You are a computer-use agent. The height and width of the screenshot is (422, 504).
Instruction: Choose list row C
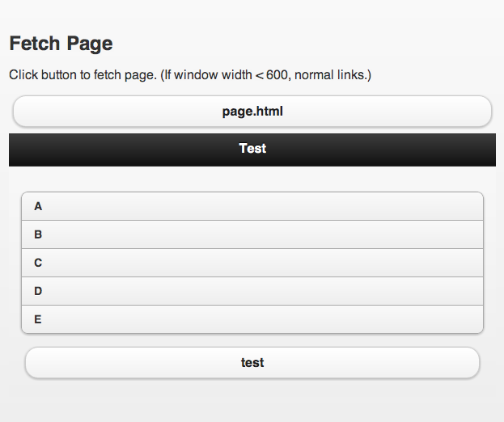[252, 263]
